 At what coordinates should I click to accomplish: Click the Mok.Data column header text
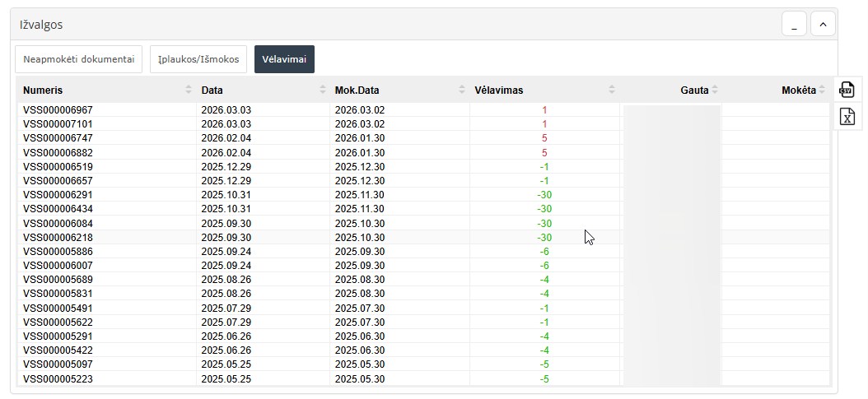click(x=357, y=90)
